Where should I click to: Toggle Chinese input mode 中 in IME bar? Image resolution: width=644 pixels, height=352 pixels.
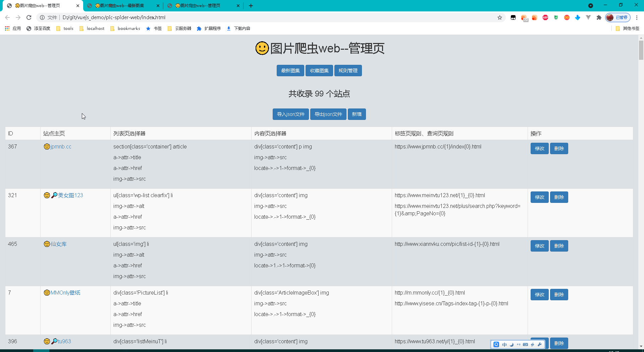point(504,344)
